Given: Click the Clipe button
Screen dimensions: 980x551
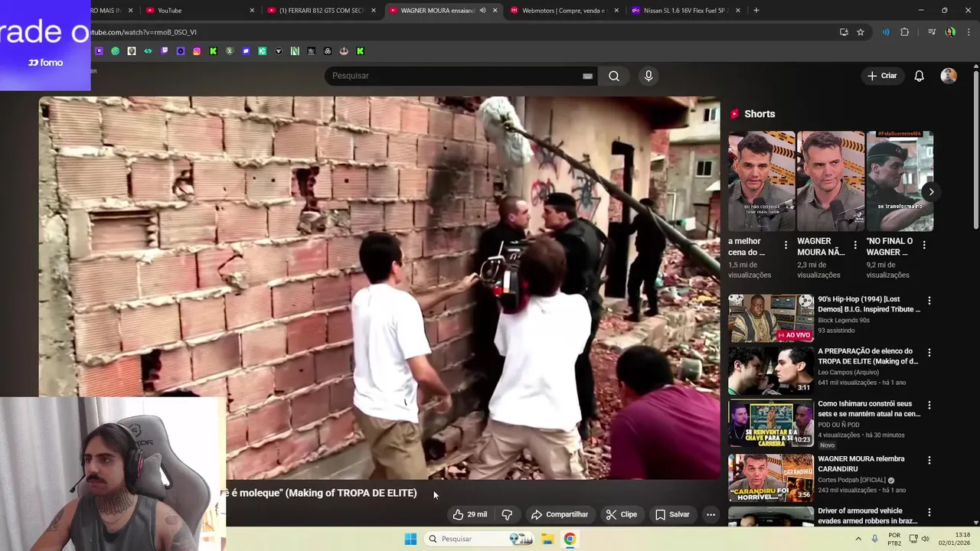Looking at the screenshot, I should pos(621,514).
